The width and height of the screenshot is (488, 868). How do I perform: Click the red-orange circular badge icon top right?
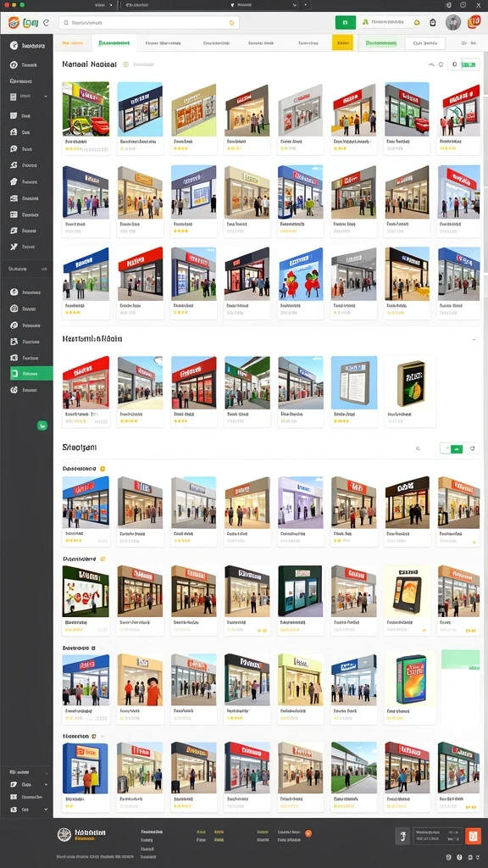coord(474,22)
